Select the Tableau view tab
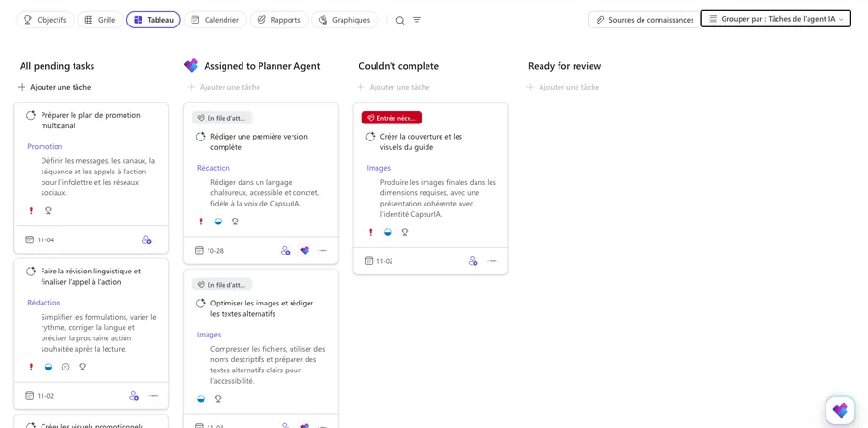The width and height of the screenshot is (868, 428). click(x=154, y=20)
